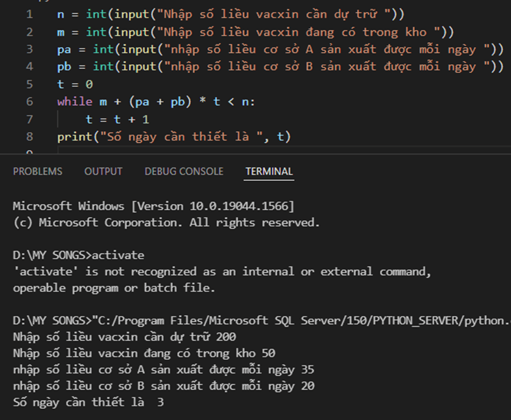Select the DEBUG CONSOLE tab
Image resolution: width=511 pixels, height=420 pixels.
coord(184,172)
